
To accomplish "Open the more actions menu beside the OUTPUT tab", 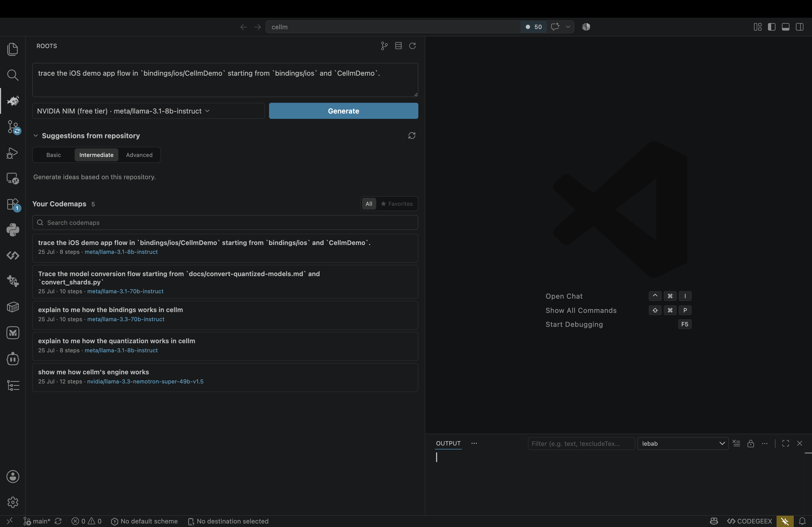I will pos(474,443).
